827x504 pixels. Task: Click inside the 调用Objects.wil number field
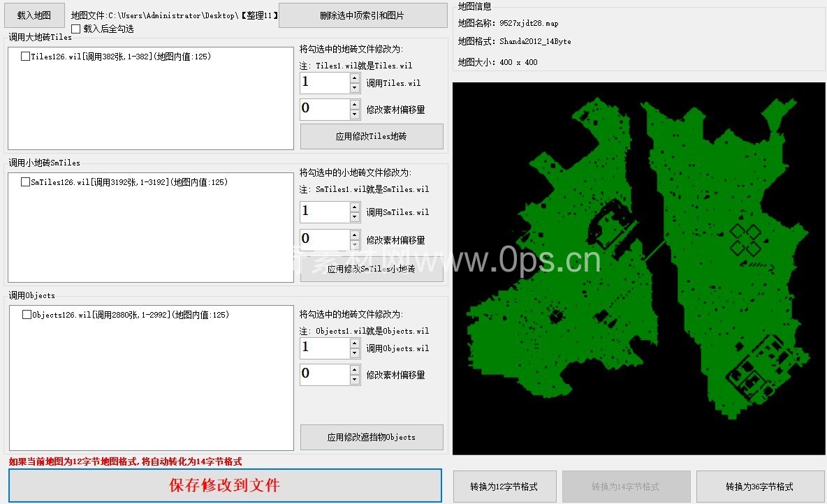324,348
